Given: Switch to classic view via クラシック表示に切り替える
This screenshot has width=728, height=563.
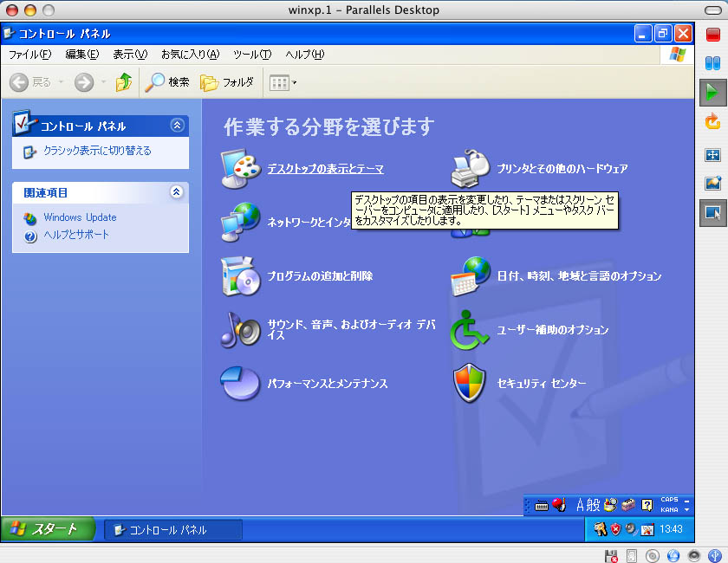Looking at the screenshot, I should [97, 151].
